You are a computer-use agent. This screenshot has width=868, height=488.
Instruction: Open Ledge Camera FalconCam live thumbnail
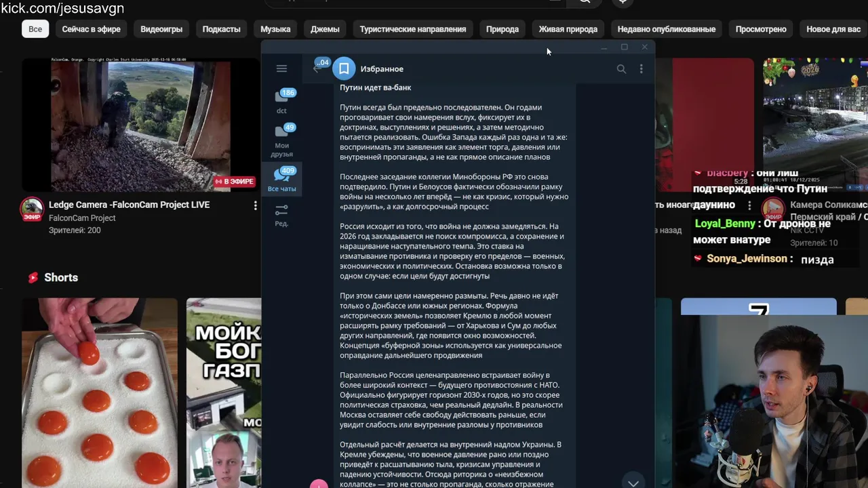click(x=140, y=124)
